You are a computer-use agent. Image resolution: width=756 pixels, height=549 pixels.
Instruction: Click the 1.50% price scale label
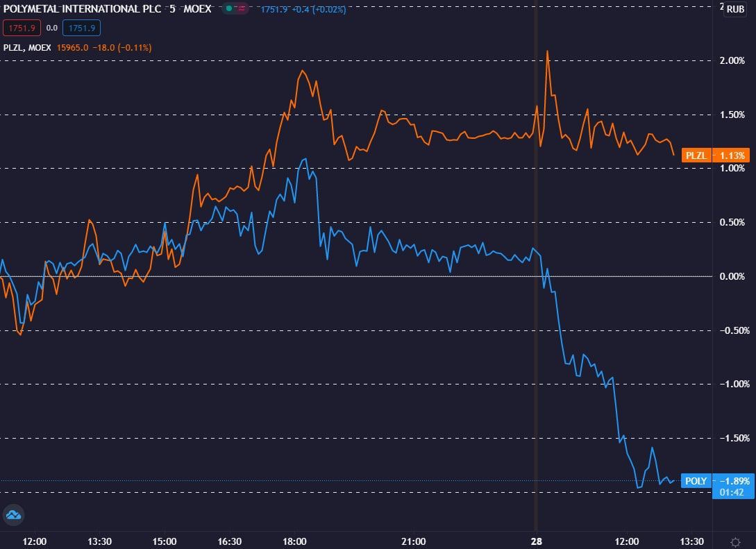[x=732, y=115]
